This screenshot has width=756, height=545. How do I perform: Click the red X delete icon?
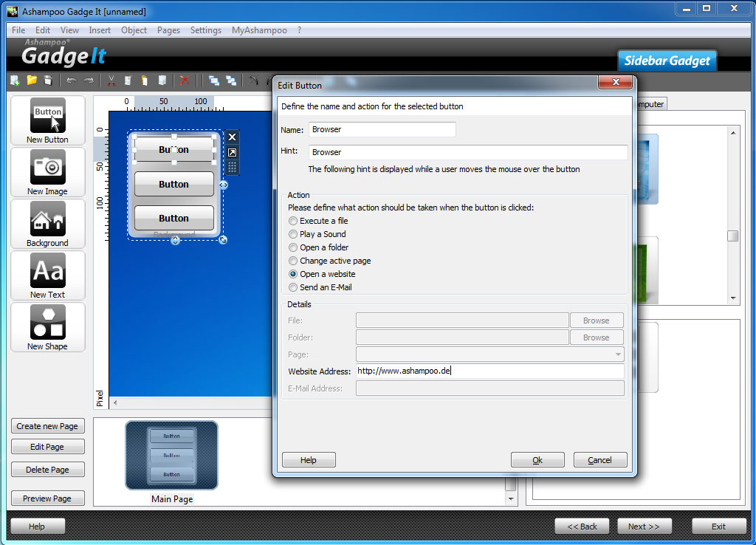click(184, 80)
